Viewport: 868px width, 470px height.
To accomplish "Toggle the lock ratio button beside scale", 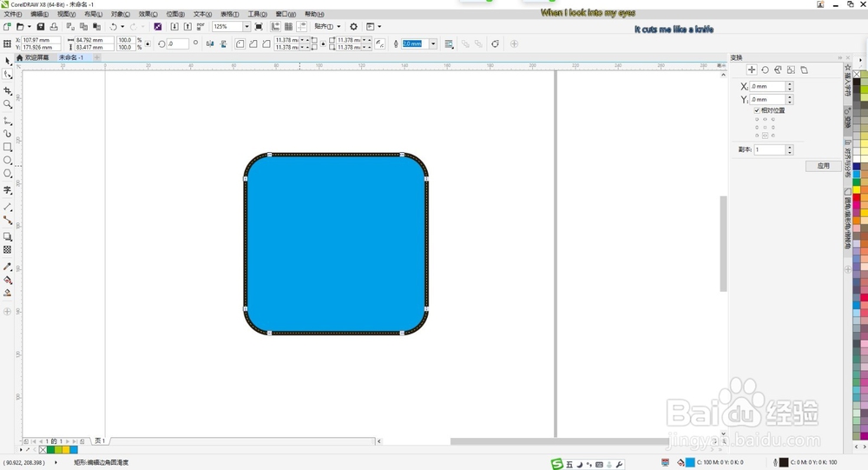I will coord(148,43).
